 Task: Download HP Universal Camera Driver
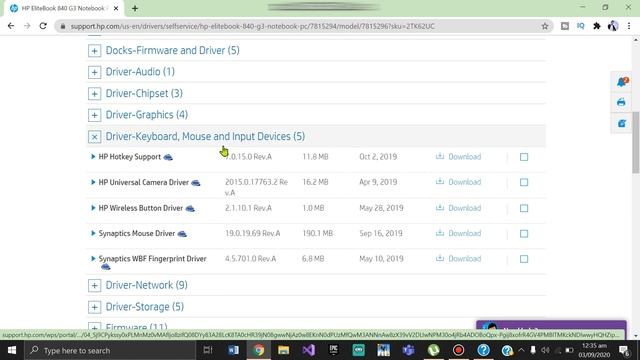tap(458, 182)
